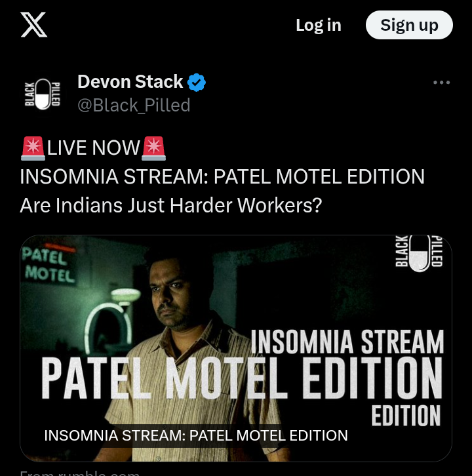Click the Black Pilled logo inside thumbnail
472x476 pixels.
click(419, 252)
